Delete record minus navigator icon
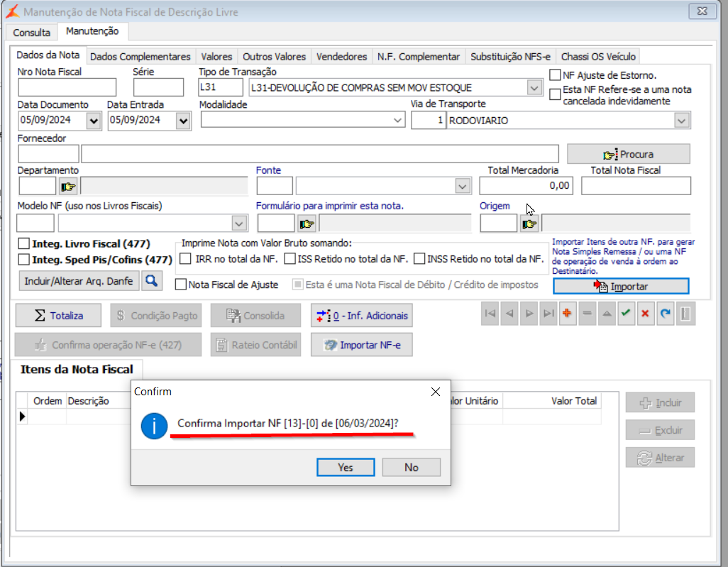 tap(588, 314)
